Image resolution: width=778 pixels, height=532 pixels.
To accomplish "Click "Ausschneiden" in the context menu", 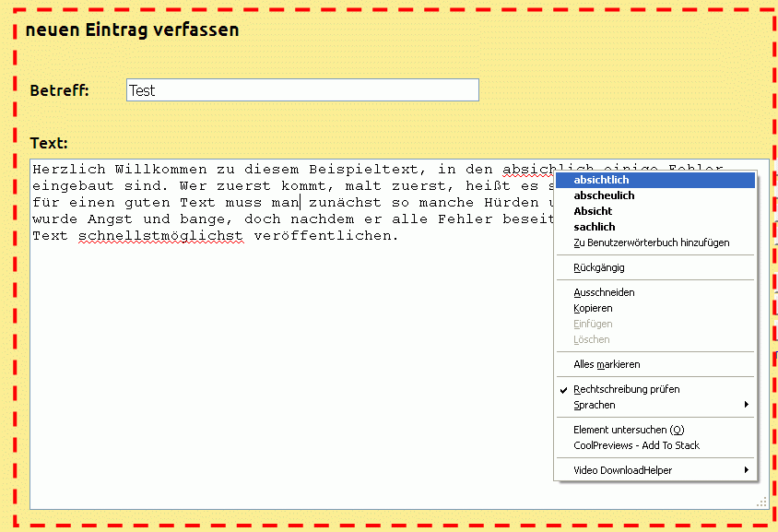I will tap(604, 292).
